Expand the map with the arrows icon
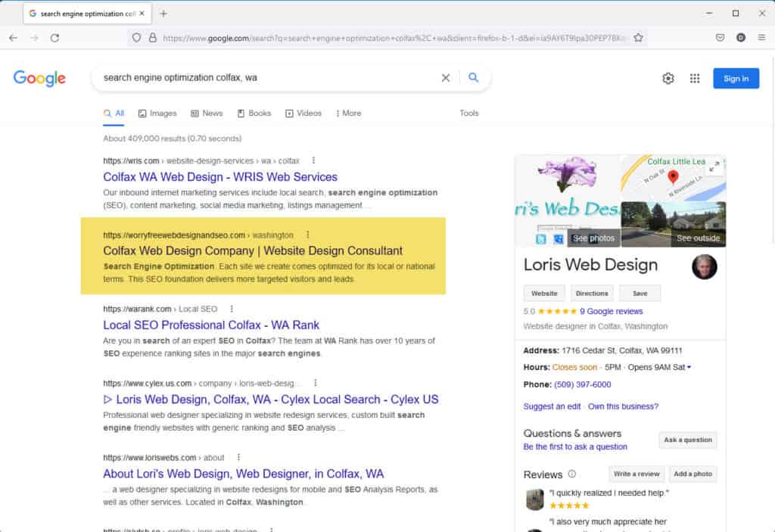 714,166
